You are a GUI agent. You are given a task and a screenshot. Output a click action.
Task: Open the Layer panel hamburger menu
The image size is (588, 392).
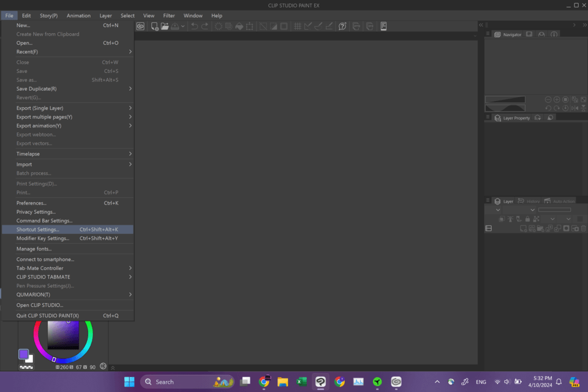488,201
